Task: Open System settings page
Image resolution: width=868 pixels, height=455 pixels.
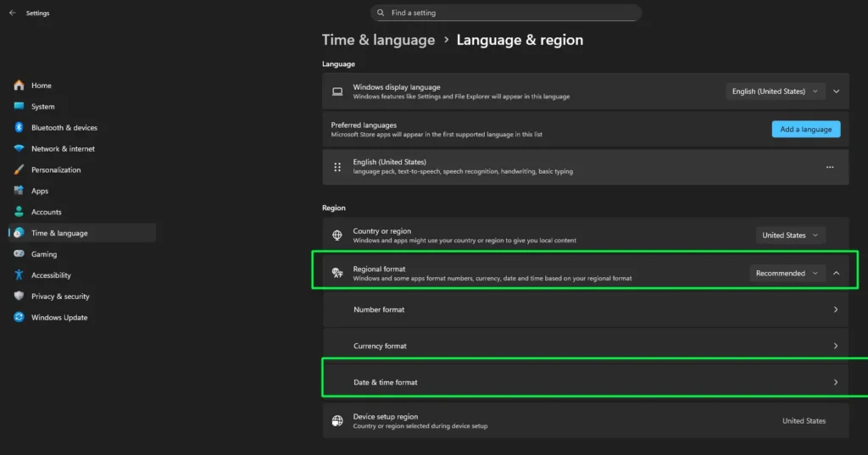Action: (82, 106)
